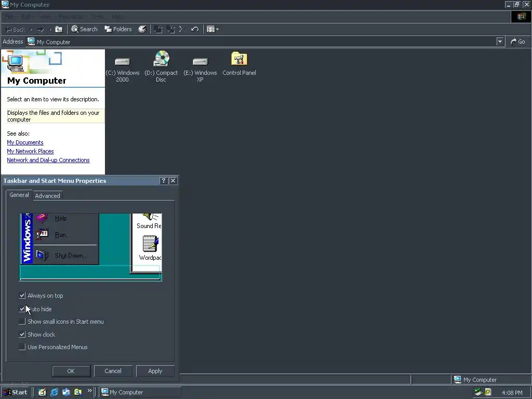532x399 pixels.
Task: Click My Computer taskbar button
Action: (140, 392)
